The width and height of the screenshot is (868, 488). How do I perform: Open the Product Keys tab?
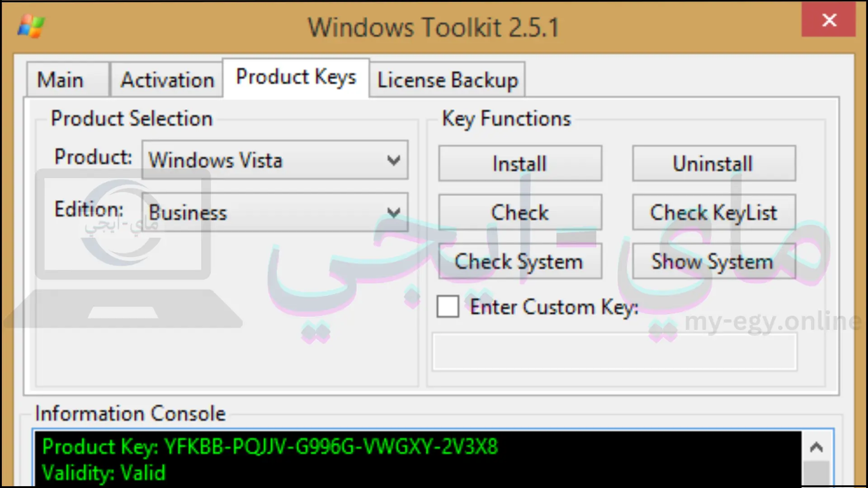click(296, 78)
